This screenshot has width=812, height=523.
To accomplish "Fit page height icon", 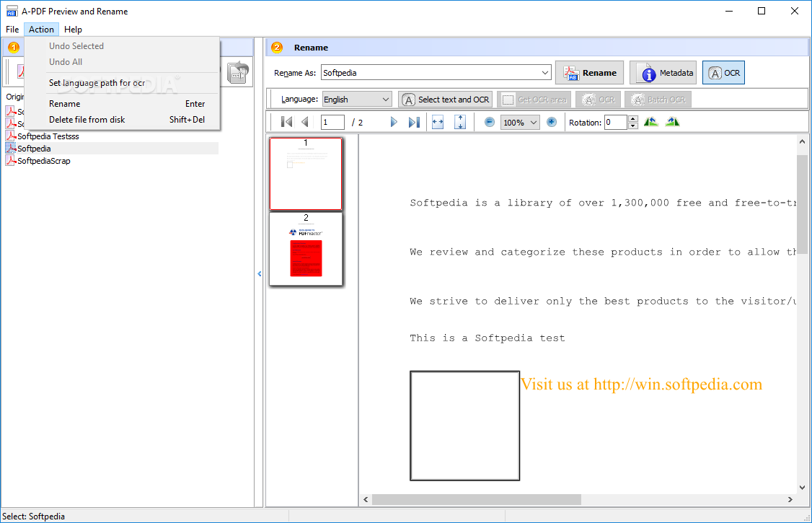I will 460,122.
